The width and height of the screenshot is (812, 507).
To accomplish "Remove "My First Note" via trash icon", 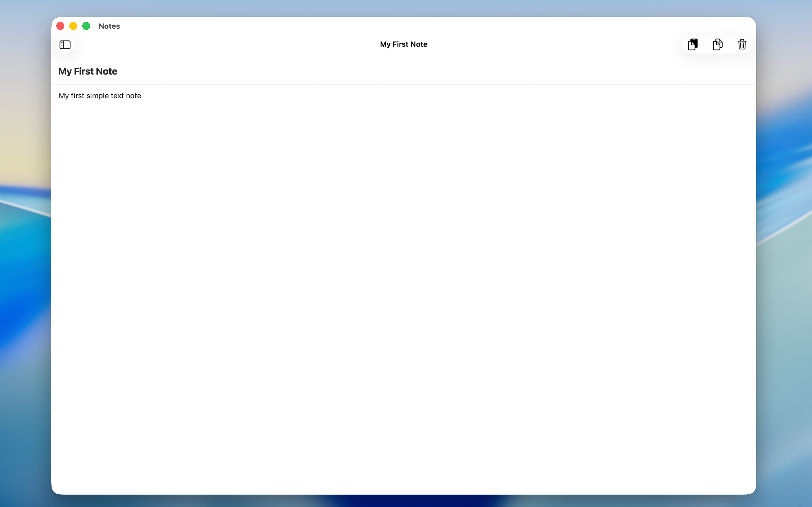I will tap(742, 44).
